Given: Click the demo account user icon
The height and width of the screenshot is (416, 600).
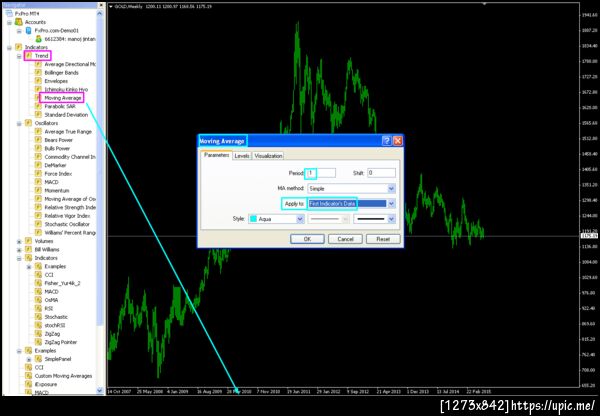Looking at the screenshot, I should (x=38, y=39).
